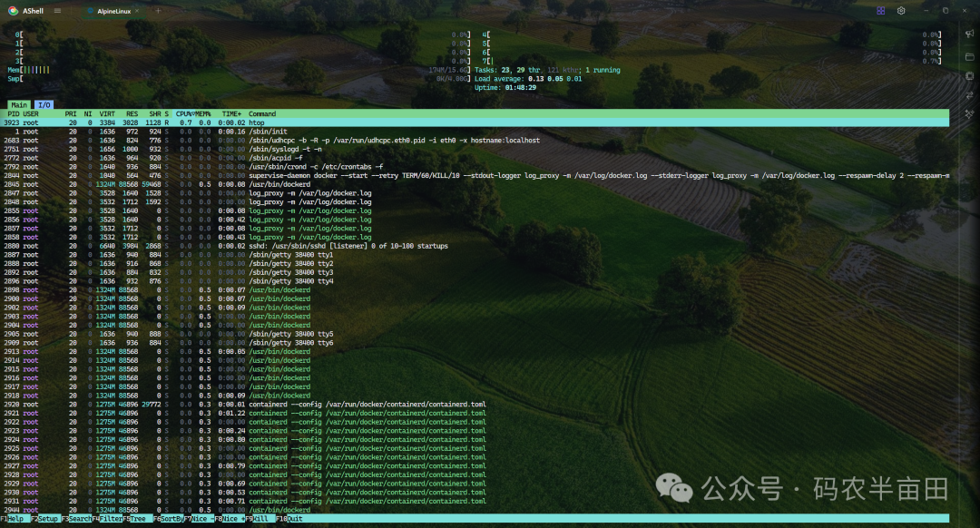Select the /usr/sbin/crond process row
The height and width of the screenshot is (528, 980).
pos(475,167)
